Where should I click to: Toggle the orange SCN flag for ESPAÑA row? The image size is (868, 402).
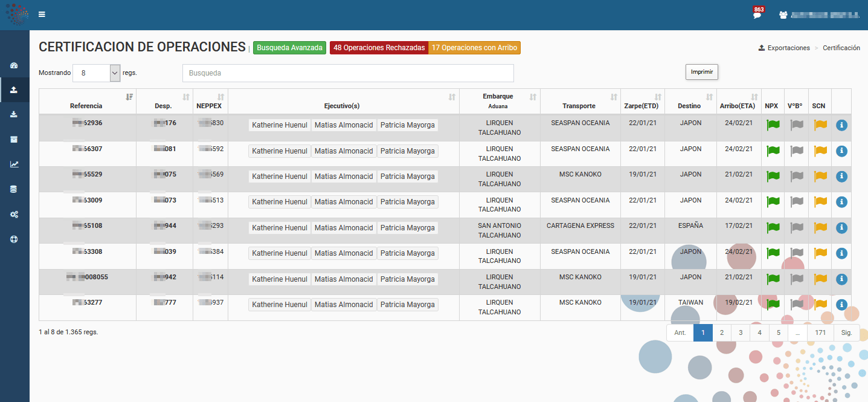point(820,228)
